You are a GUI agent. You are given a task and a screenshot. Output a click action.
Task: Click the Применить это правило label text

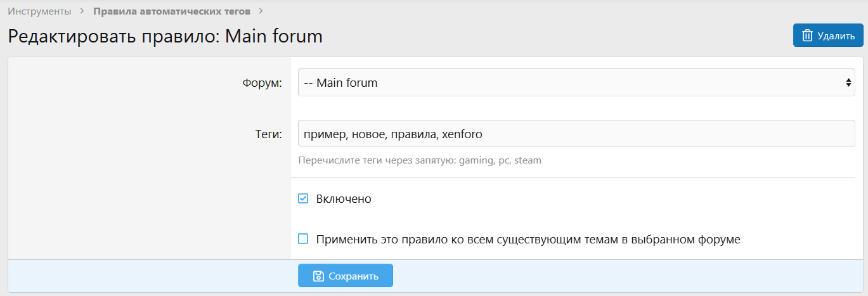click(x=528, y=240)
